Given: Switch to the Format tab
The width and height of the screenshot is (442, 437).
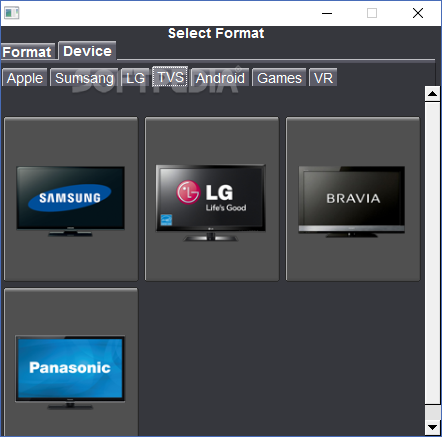Looking at the screenshot, I should 27,52.
